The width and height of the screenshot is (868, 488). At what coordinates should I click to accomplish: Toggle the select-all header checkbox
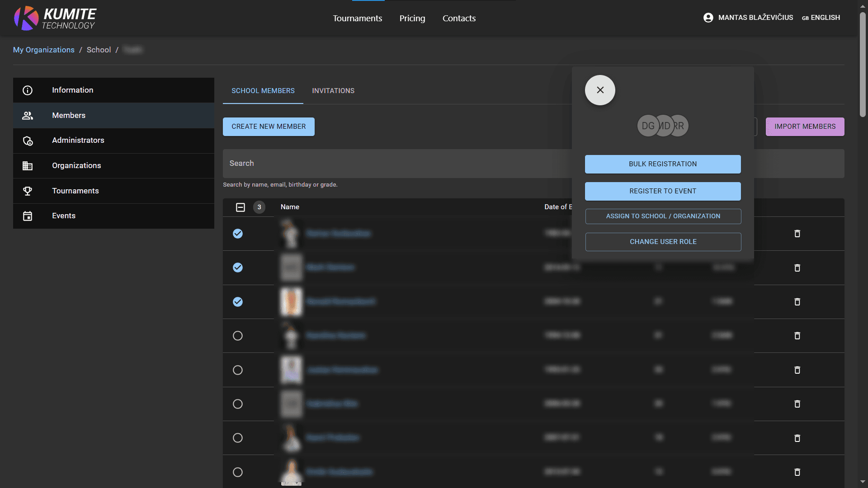click(241, 207)
